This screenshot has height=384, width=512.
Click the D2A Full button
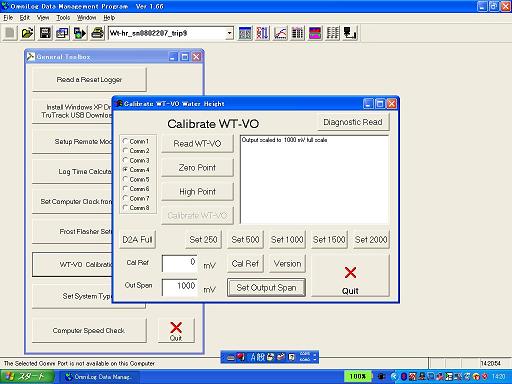point(137,239)
